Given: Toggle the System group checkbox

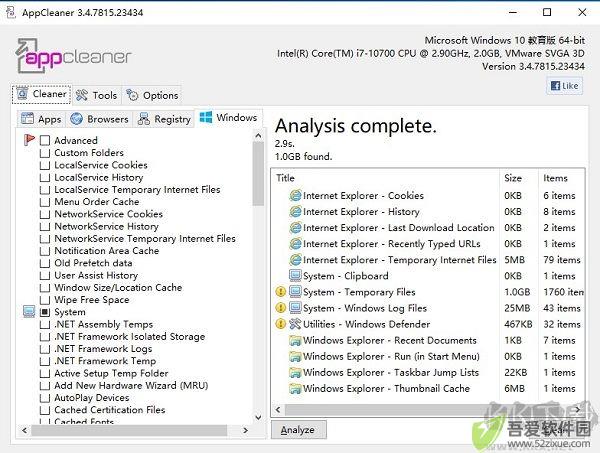Looking at the screenshot, I should click(45, 312).
